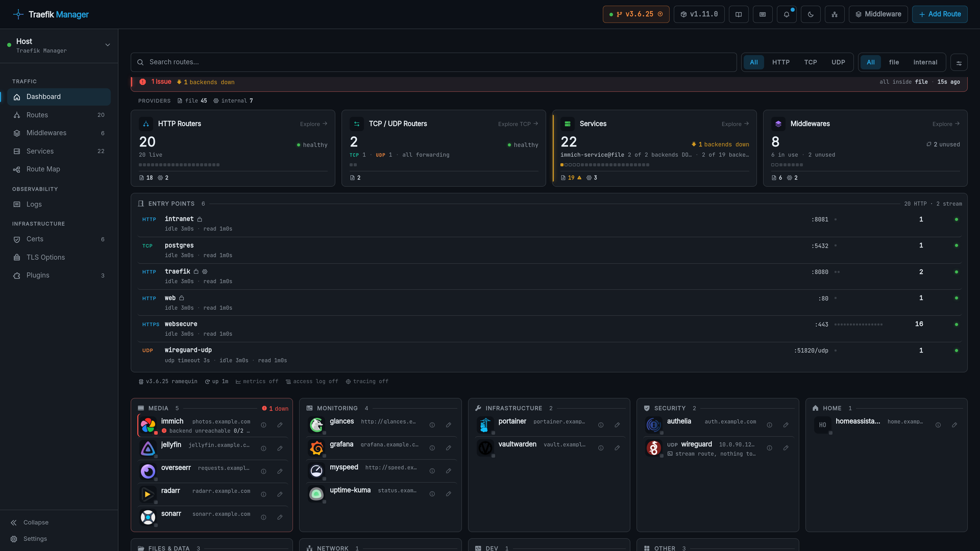The image size is (980, 551).
Task: Edit the jellyfin route
Action: pos(280,448)
